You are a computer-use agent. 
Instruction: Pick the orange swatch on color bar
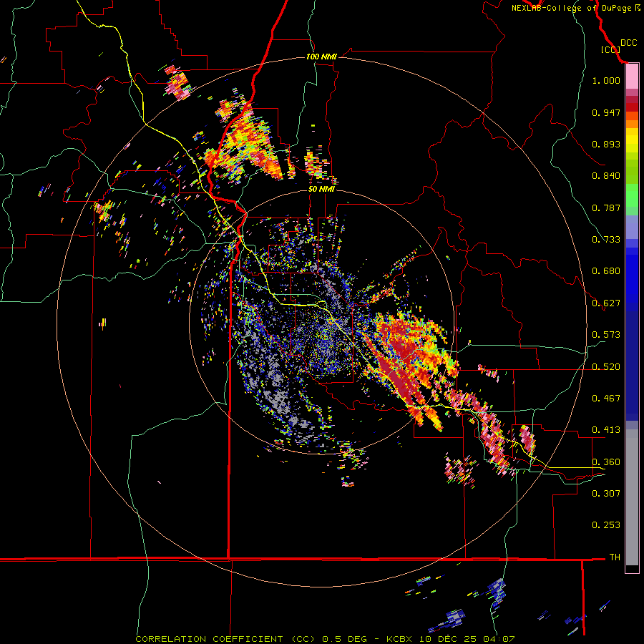tap(632, 124)
